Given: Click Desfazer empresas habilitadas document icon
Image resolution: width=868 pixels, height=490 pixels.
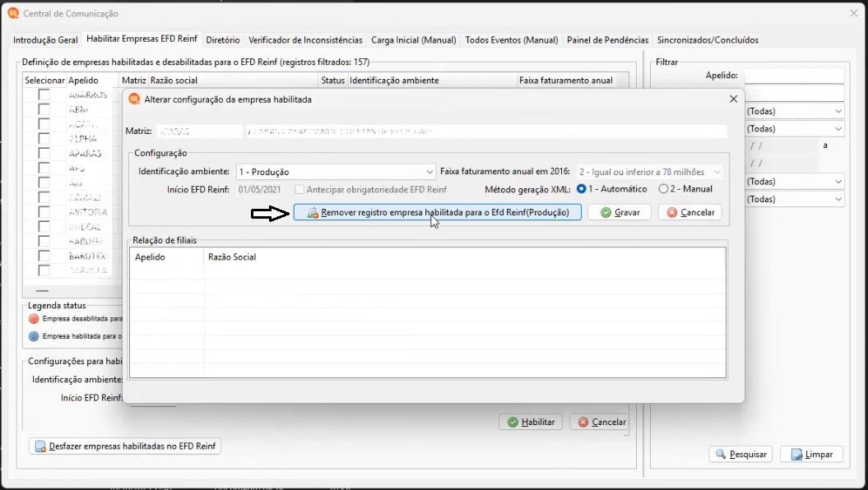Looking at the screenshot, I should pyautogui.click(x=40, y=446).
